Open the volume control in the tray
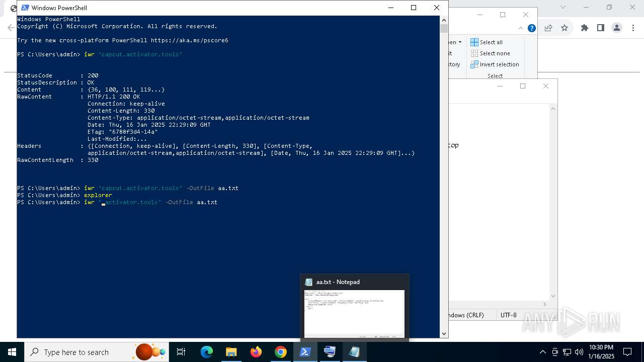The image size is (644, 362). tap(579, 352)
